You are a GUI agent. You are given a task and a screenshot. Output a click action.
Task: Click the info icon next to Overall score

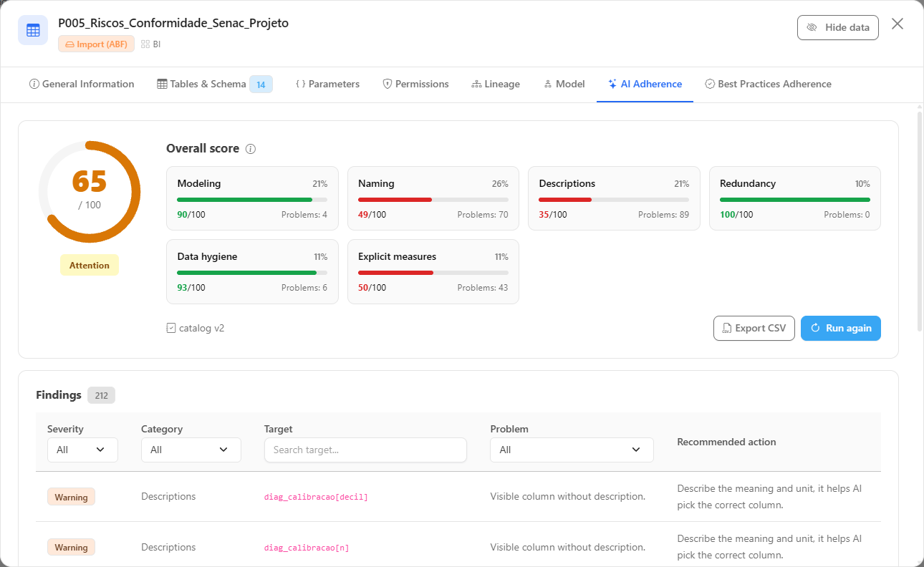click(251, 149)
